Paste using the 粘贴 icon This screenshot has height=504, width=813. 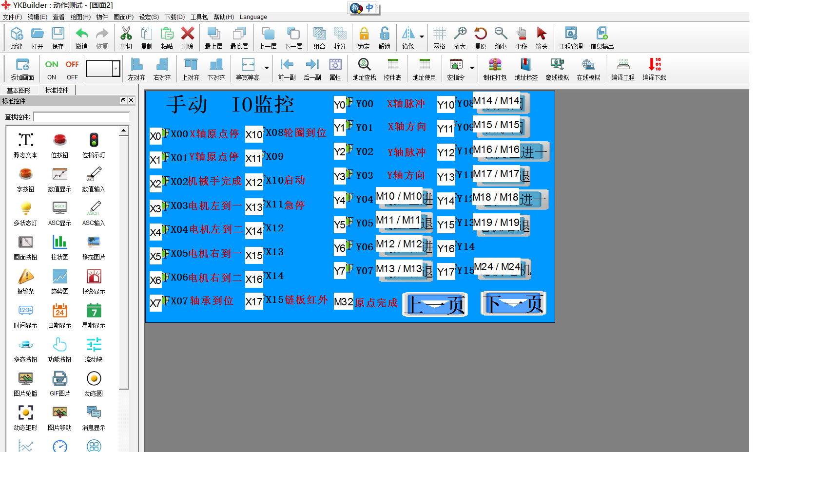167,37
